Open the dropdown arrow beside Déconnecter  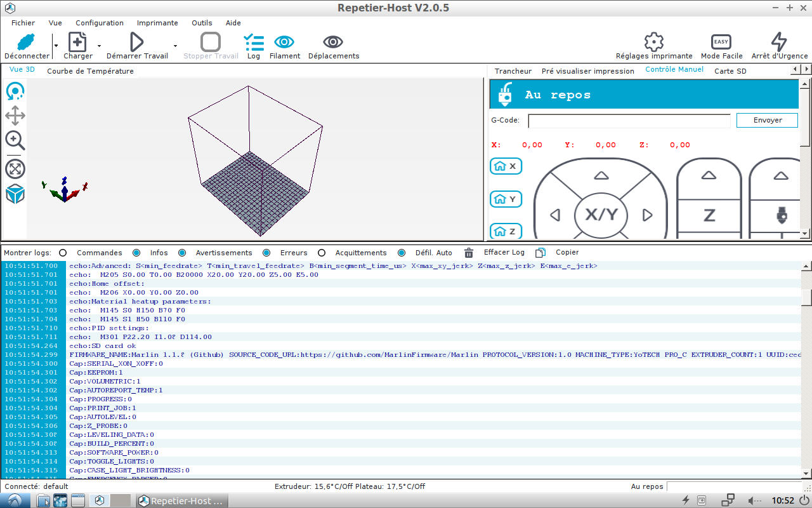tap(56, 46)
